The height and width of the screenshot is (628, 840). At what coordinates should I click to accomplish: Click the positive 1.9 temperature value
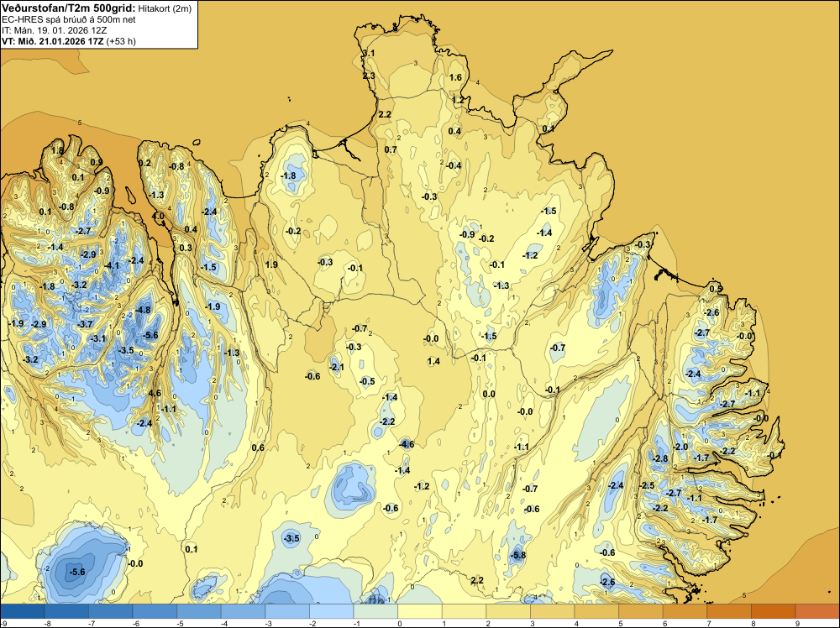pos(271,264)
